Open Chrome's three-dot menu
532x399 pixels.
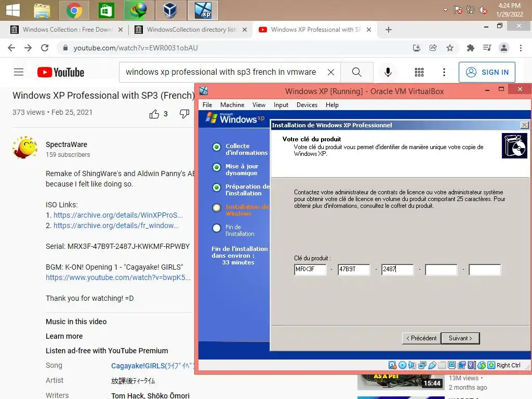[521, 48]
